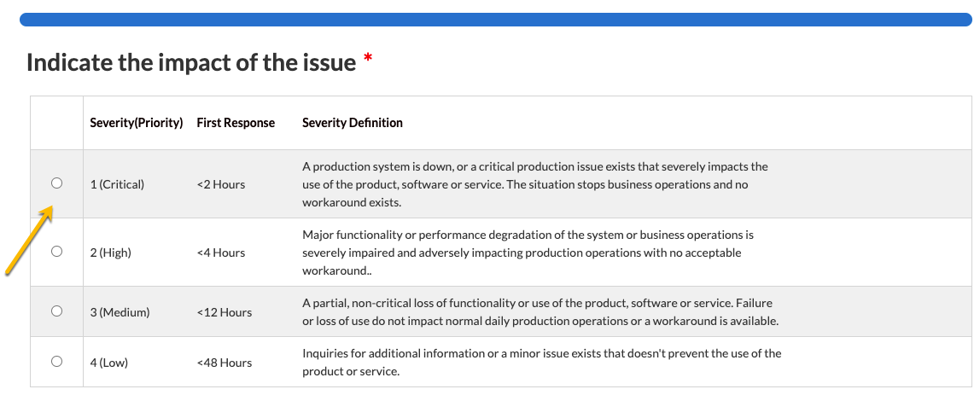Click the "4 (Low)" severity label
The height and width of the screenshot is (395, 980).
coord(109,363)
